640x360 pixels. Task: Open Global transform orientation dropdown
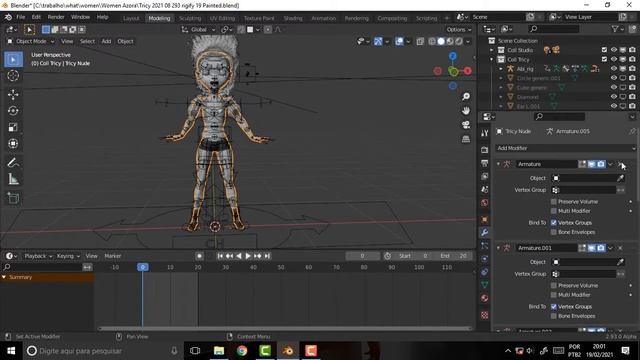198,29
